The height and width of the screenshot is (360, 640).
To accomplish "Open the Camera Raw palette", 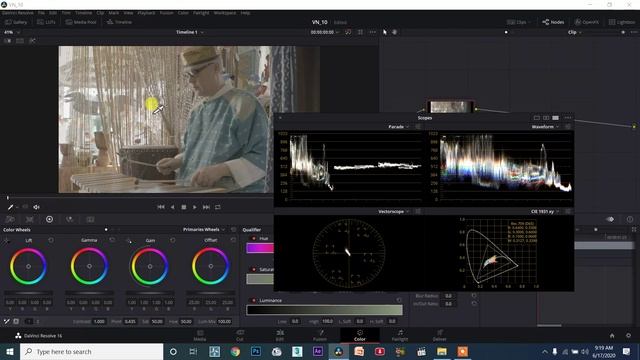I will pyautogui.click(x=10, y=220).
